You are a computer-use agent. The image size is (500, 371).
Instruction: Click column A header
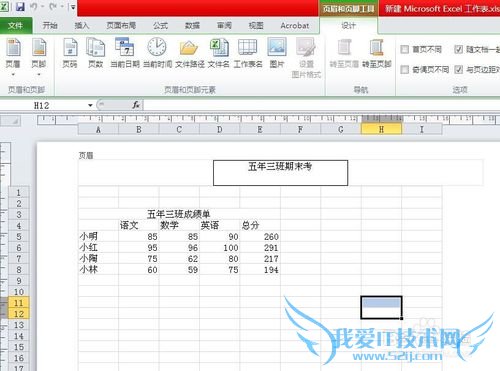point(98,129)
